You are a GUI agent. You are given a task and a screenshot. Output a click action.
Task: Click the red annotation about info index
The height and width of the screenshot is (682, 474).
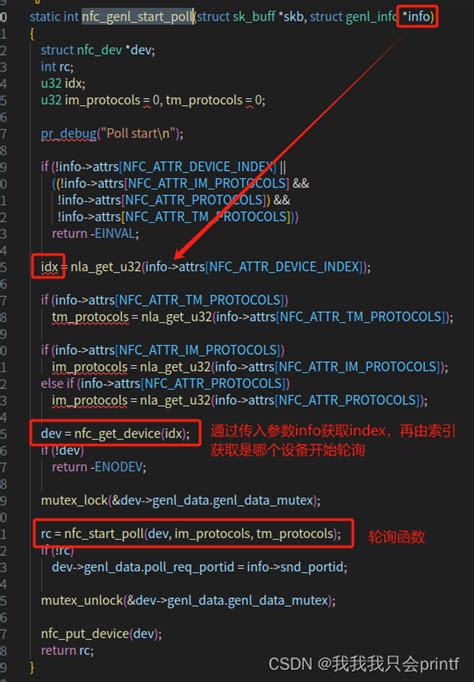click(x=333, y=440)
